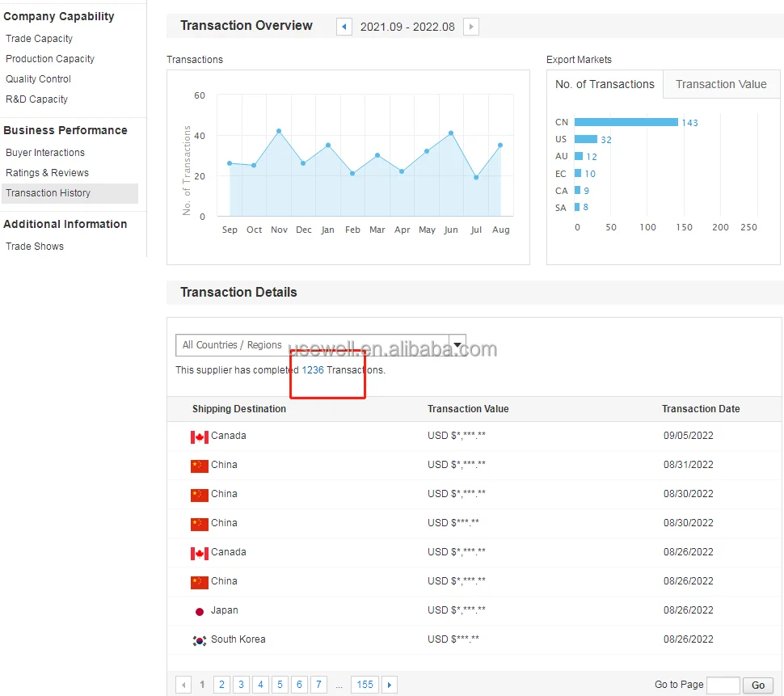The image size is (784, 696).
Task: Click the next page arrow in pagination
Action: tap(390, 685)
